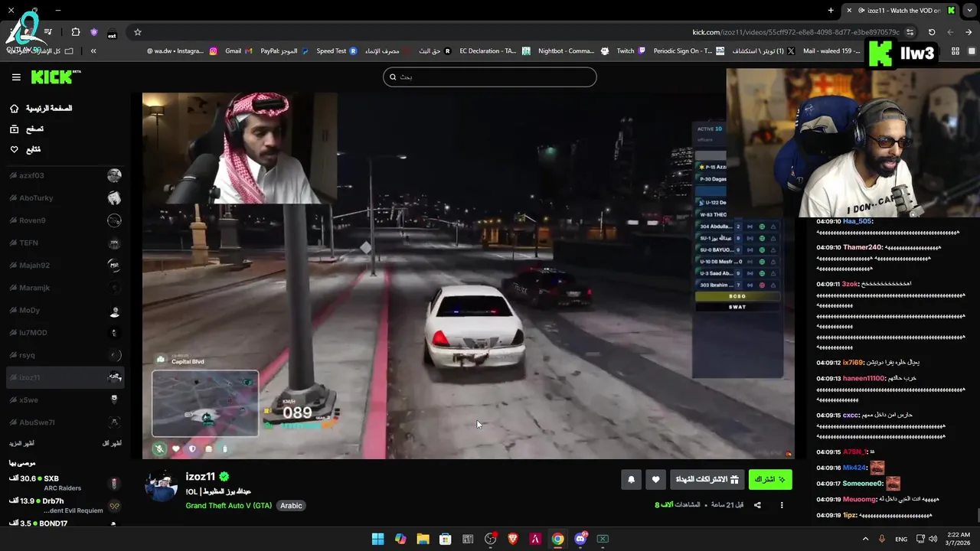Image resolution: width=980 pixels, height=551 pixels.
Task: Click the video player area
Action: click(468, 275)
